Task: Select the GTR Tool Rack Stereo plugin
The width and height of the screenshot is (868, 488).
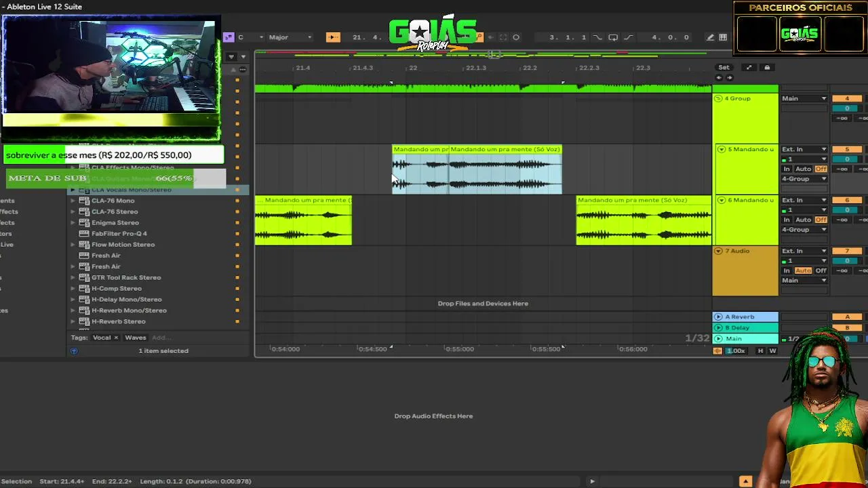Action: coord(126,277)
